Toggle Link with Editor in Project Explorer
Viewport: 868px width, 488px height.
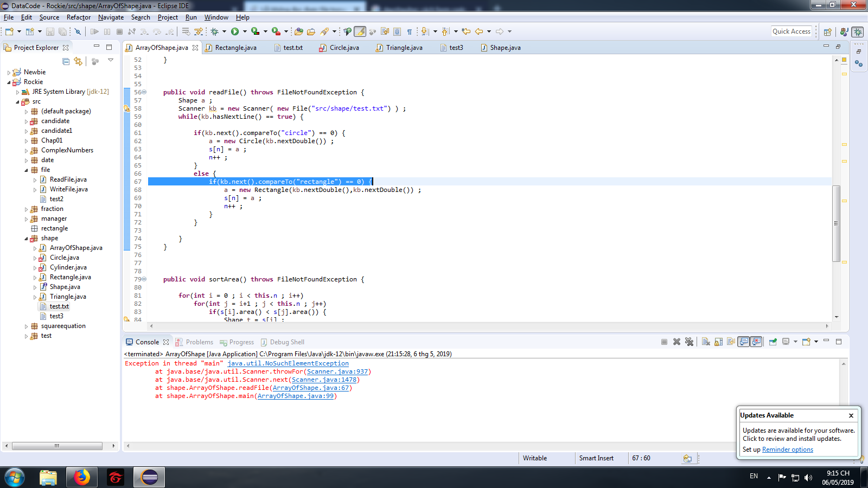pos(78,61)
